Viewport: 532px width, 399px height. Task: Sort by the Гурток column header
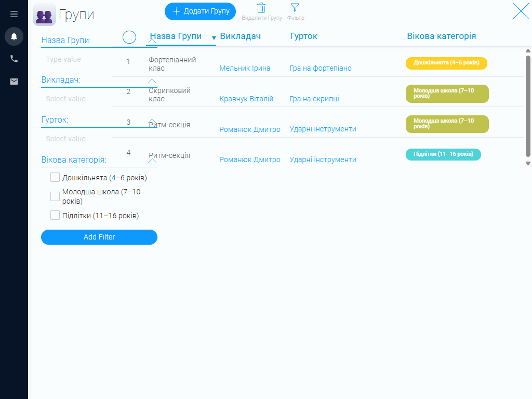303,36
